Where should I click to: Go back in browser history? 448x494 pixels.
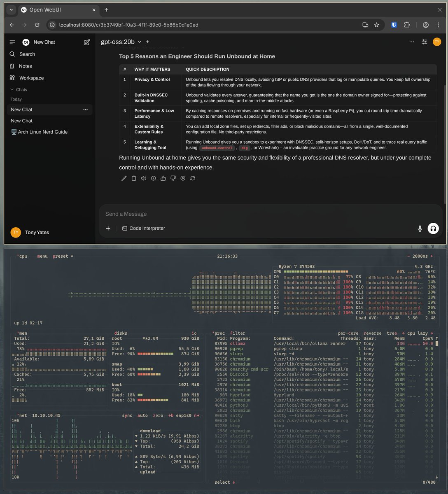[12, 25]
